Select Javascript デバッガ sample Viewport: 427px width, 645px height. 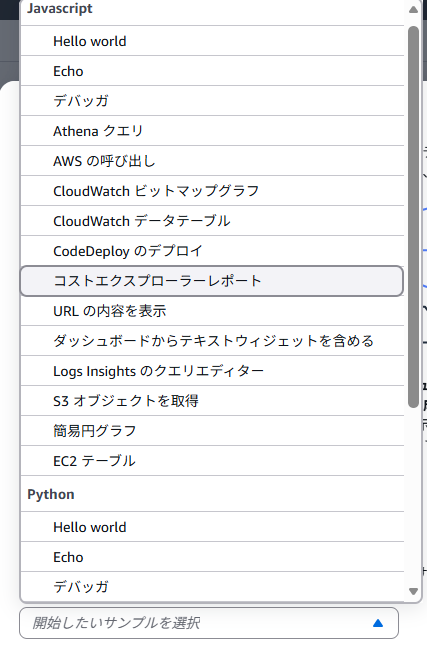(212, 101)
